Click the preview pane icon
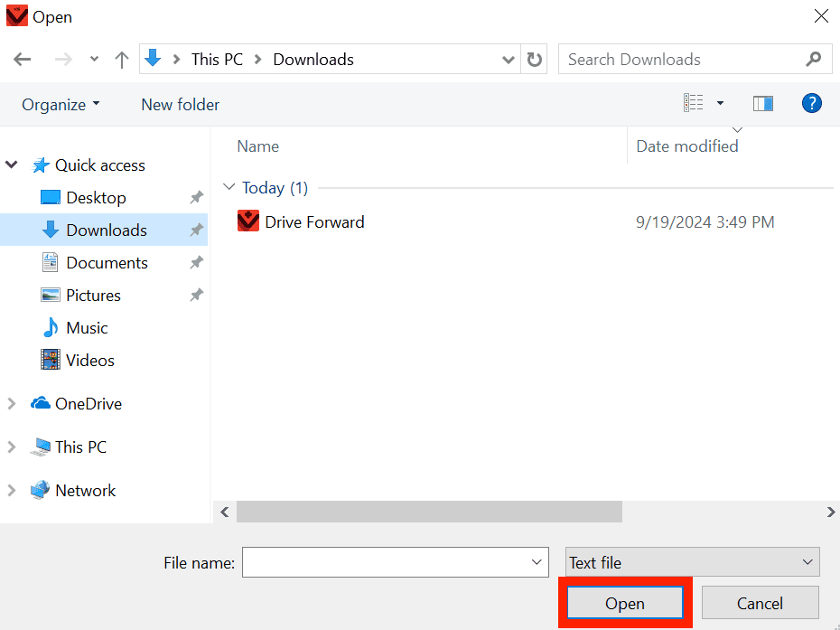 click(763, 103)
